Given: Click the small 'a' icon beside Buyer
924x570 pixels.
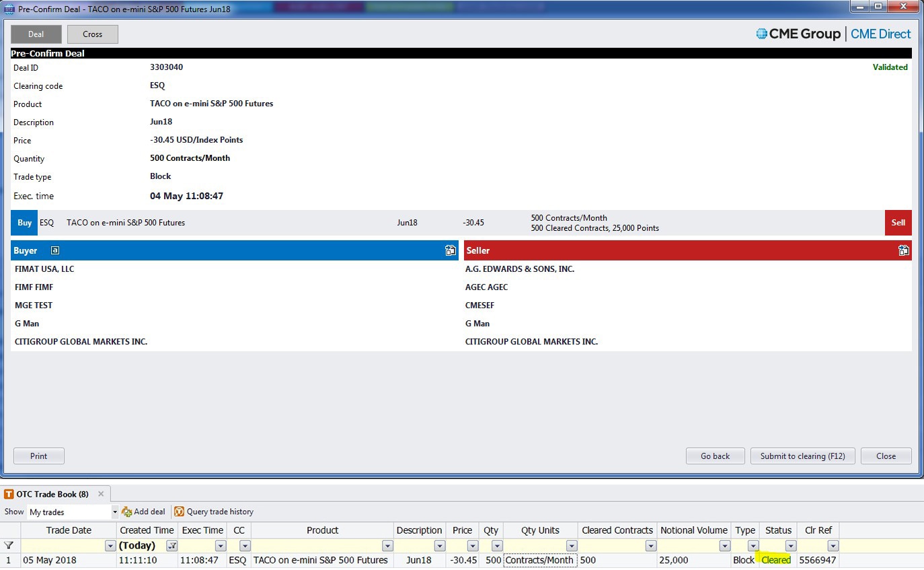Looking at the screenshot, I should (x=55, y=250).
